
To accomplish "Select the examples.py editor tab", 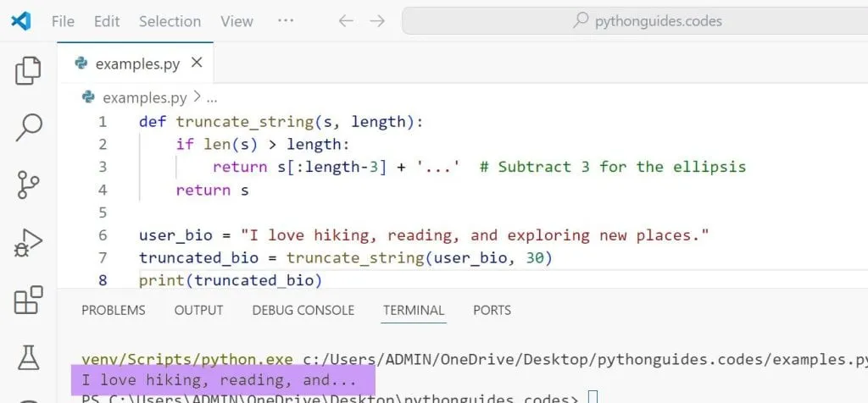I will click(x=136, y=63).
